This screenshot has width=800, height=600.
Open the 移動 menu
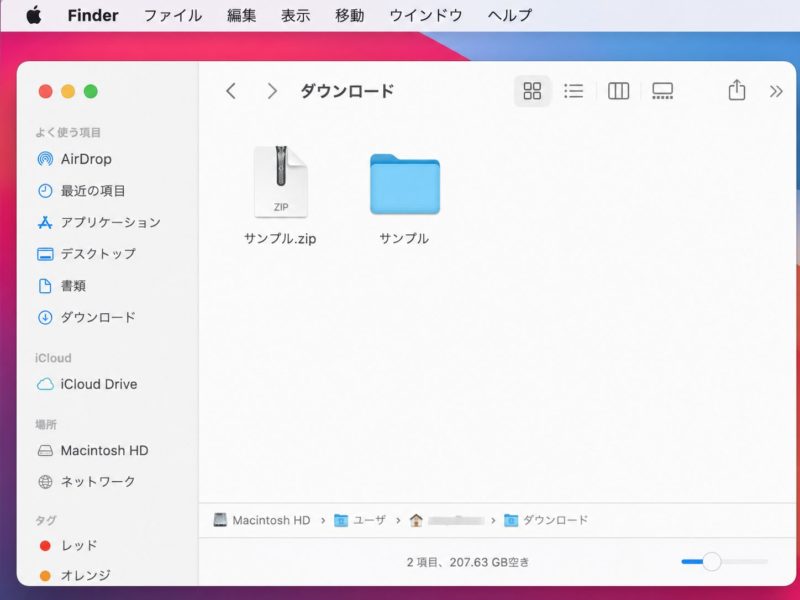349,15
